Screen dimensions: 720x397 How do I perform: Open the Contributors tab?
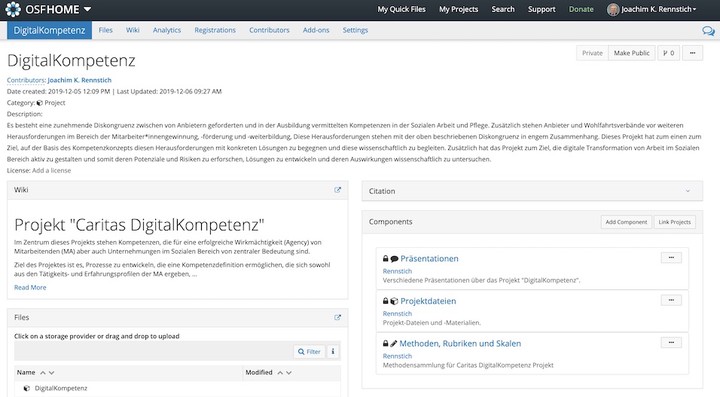pos(269,30)
